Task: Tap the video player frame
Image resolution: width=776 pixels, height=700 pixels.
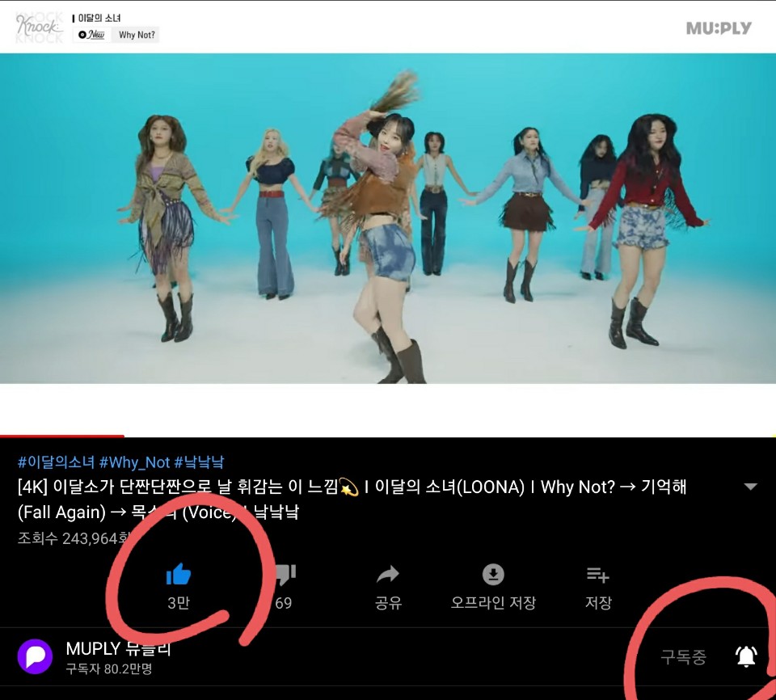Action: 388,218
